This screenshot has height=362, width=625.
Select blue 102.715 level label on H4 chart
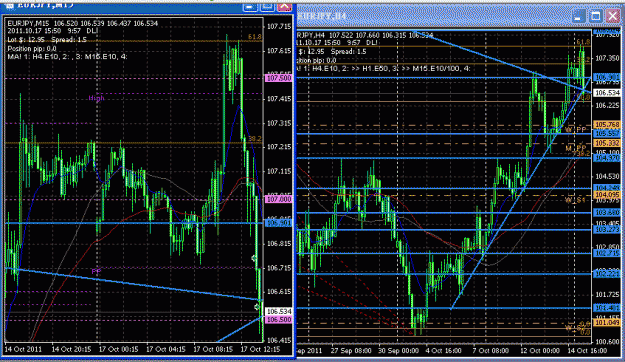607,254
